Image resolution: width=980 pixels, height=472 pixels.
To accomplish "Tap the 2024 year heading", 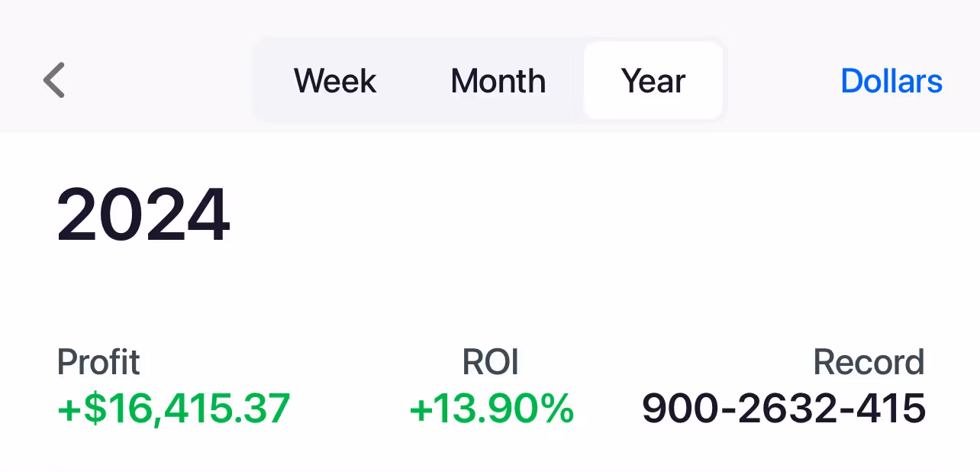I will [143, 215].
